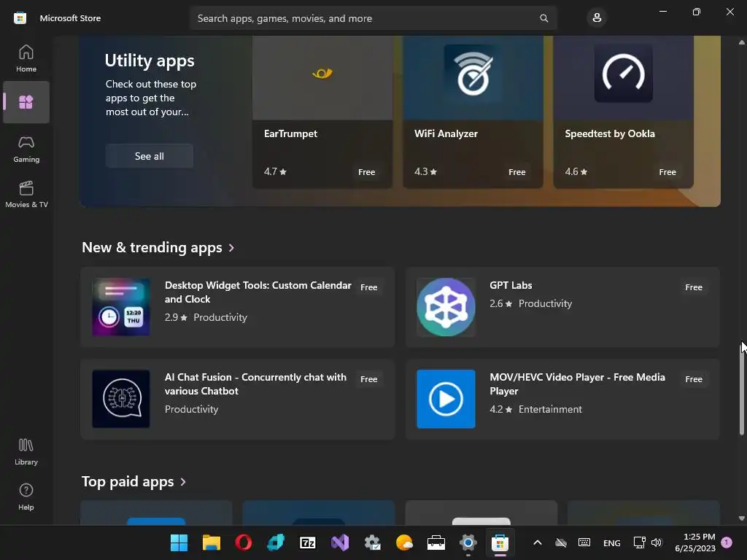Open the gear-with-checkmark taskbar icon
The image size is (747, 560).
(372, 542)
